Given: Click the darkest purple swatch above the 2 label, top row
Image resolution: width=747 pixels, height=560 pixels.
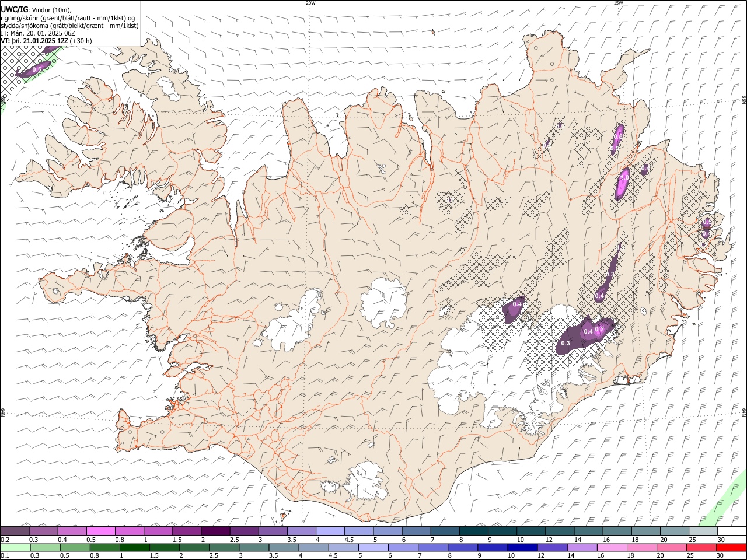Looking at the screenshot, I should 215,531.
